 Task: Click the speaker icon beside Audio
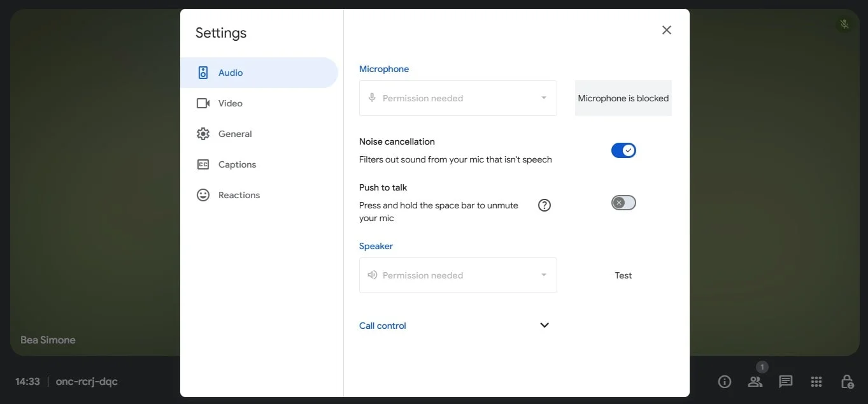point(203,73)
